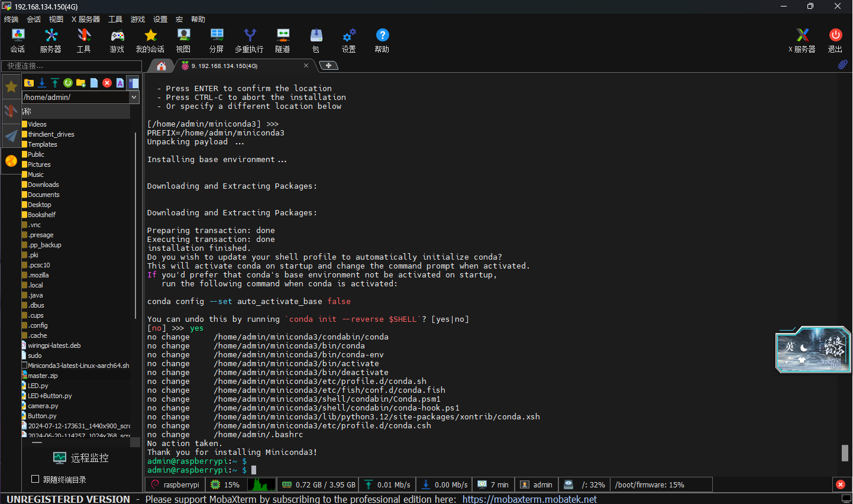Click the 帮助 question-mark toolbar icon
Image resolution: width=853 pixels, height=504 pixels.
pos(382,41)
